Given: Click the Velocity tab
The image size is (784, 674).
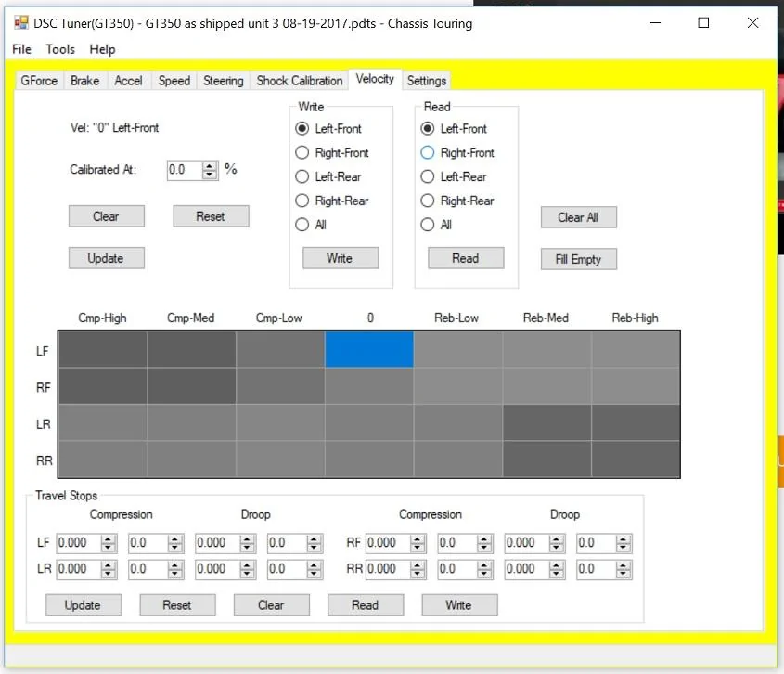Looking at the screenshot, I should [375, 79].
